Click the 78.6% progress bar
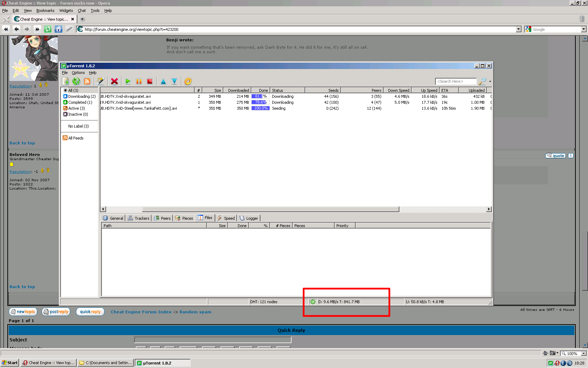 tap(260, 102)
